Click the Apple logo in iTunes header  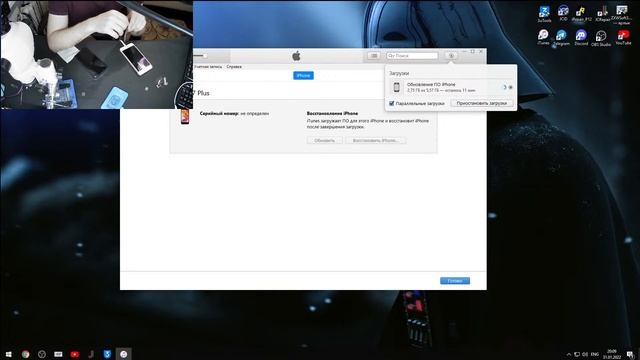(x=296, y=56)
